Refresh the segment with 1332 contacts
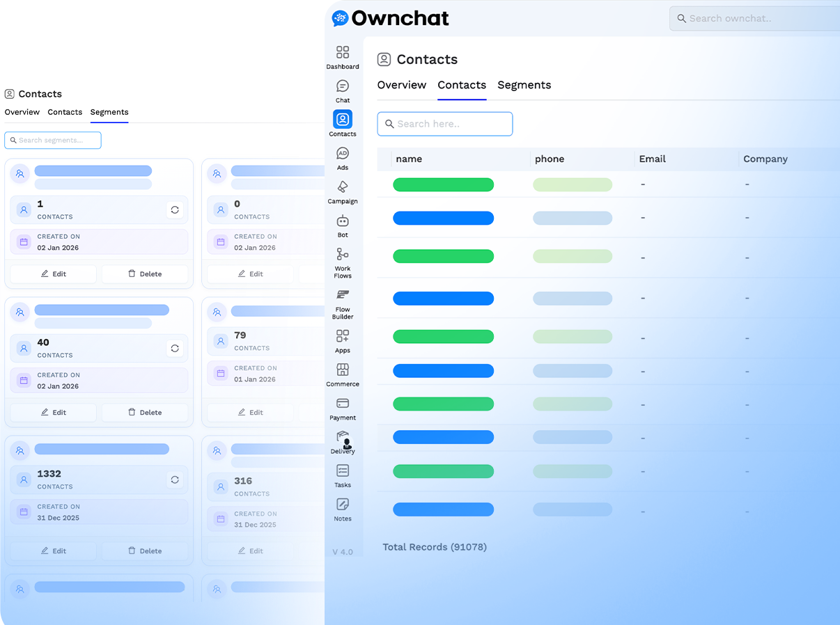 (x=175, y=480)
